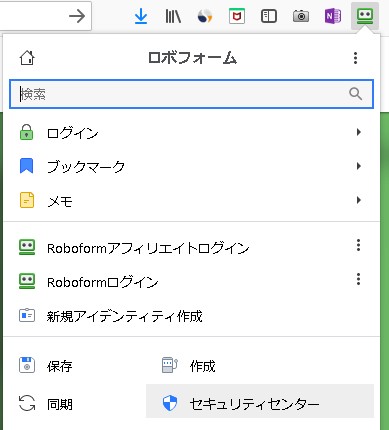Click the ロボフォーム title text
This screenshot has height=430, width=389.
pyautogui.click(x=192, y=58)
